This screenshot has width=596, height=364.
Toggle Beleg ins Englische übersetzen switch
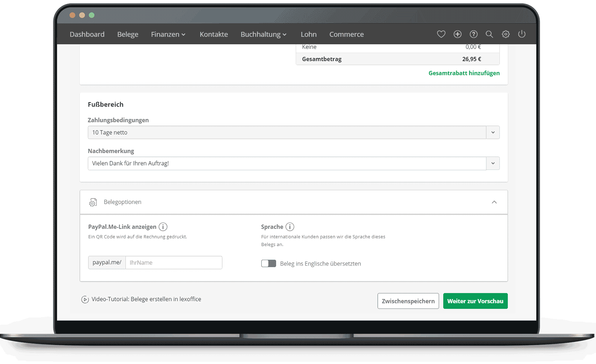tap(269, 263)
